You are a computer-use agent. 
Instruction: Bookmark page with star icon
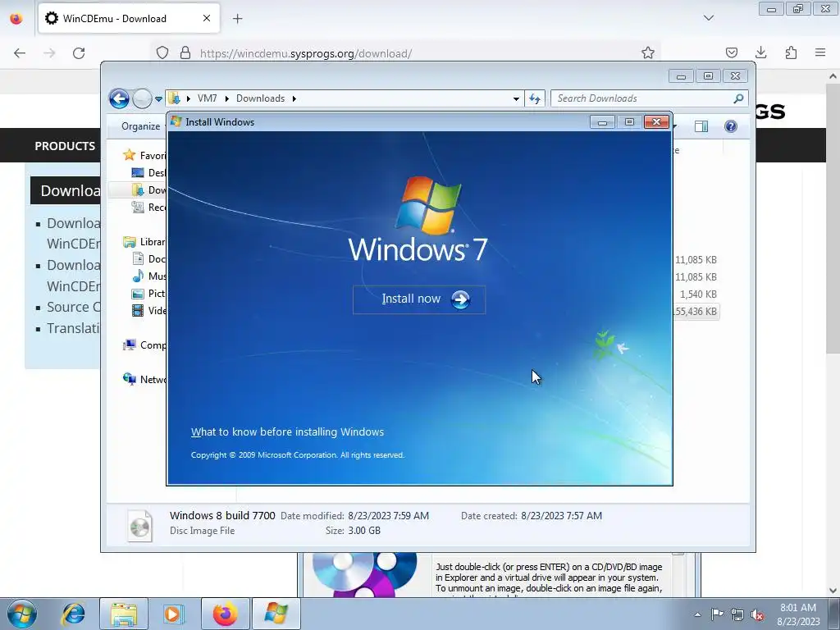tap(648, 53)
